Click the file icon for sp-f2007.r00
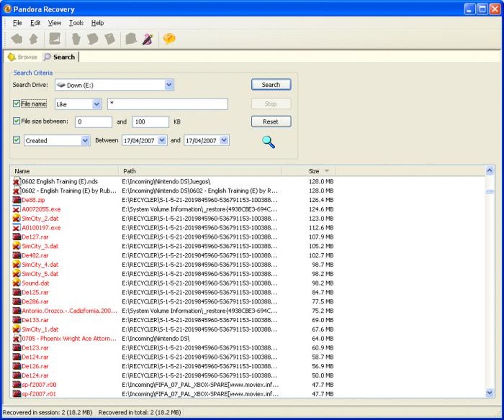Image resolution: width=504 pixels, height=420 pixels. coord(17,384)
